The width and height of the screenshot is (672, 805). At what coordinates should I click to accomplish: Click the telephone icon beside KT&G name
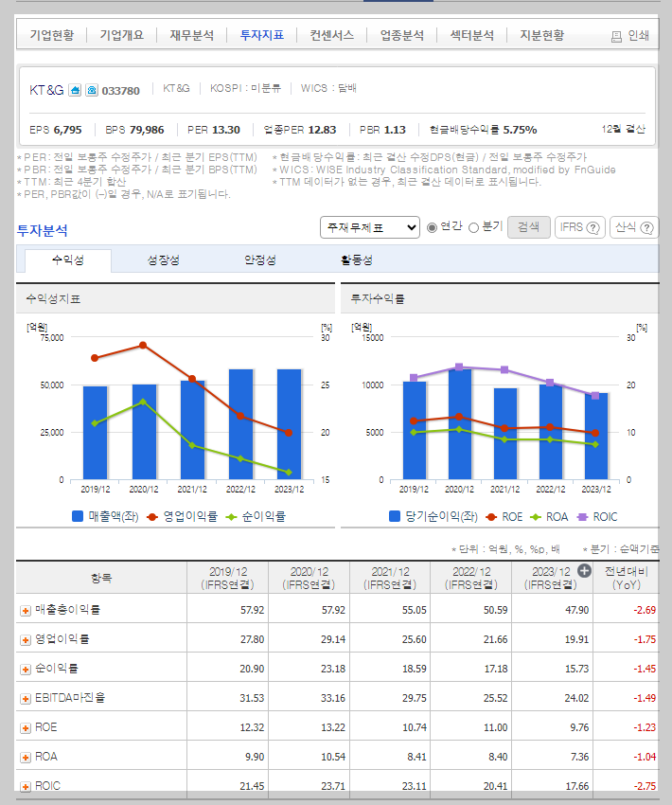tap(92, 90)
